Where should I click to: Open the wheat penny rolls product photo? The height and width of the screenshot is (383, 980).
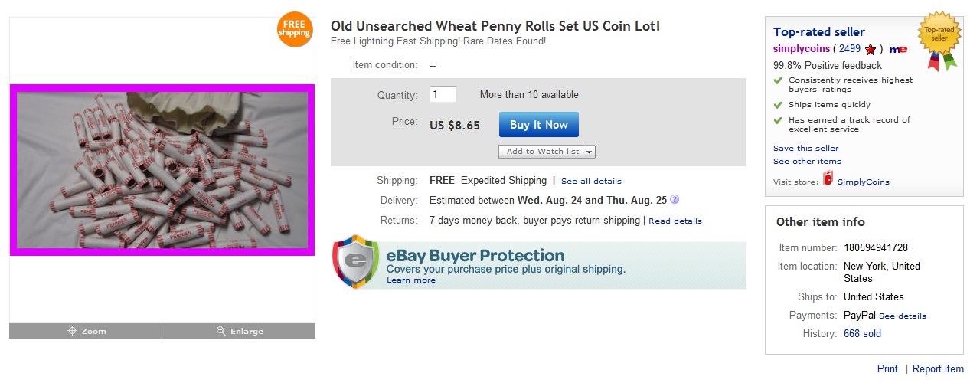[x=162, y=169]
